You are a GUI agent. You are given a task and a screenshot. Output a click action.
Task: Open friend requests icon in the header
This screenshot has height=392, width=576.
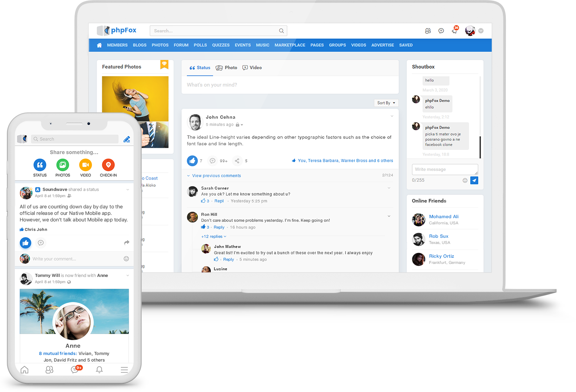pos(428,31)
